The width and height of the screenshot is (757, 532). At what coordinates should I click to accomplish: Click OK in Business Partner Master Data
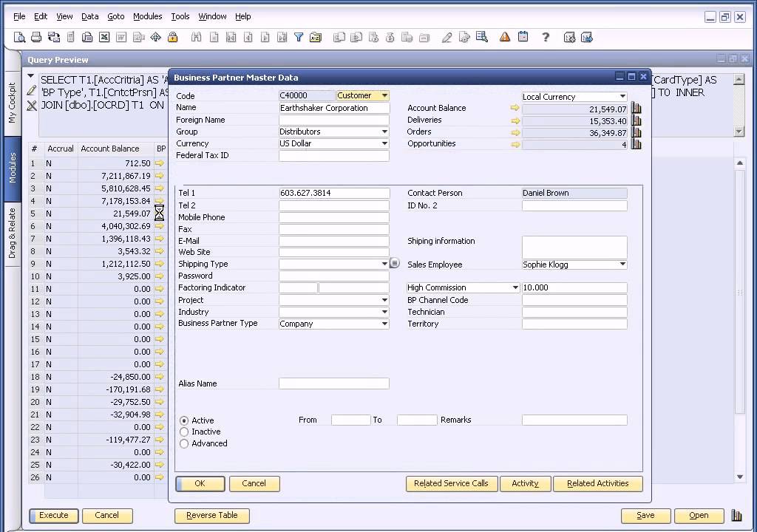coord(200,484)
